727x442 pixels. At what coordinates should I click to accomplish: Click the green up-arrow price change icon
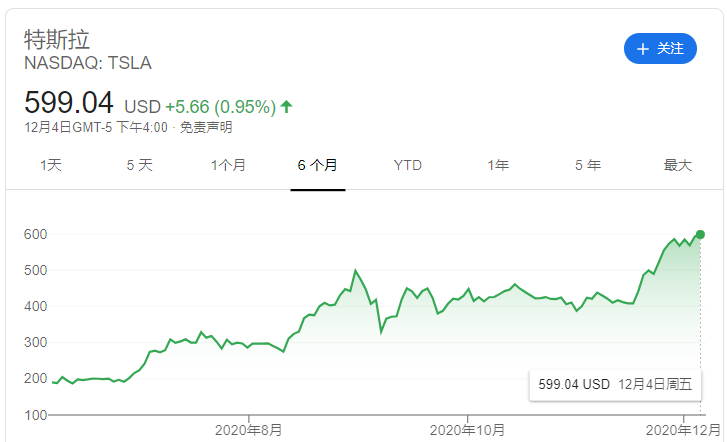point(287,105)
